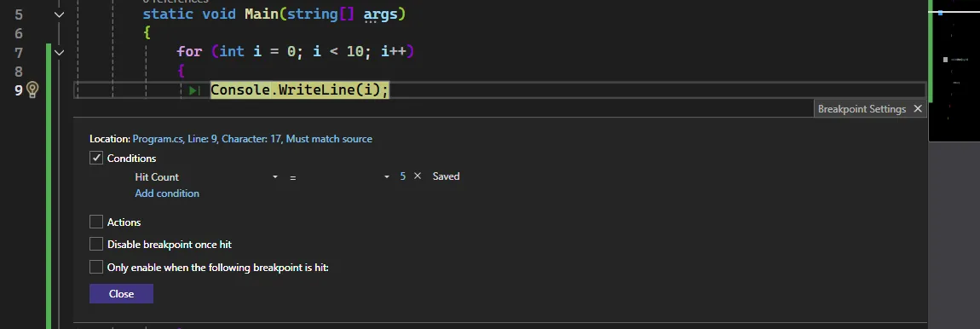Check Disable breakpoint once hit
Screen dimensions: 980x329
[x=96, y=244]
